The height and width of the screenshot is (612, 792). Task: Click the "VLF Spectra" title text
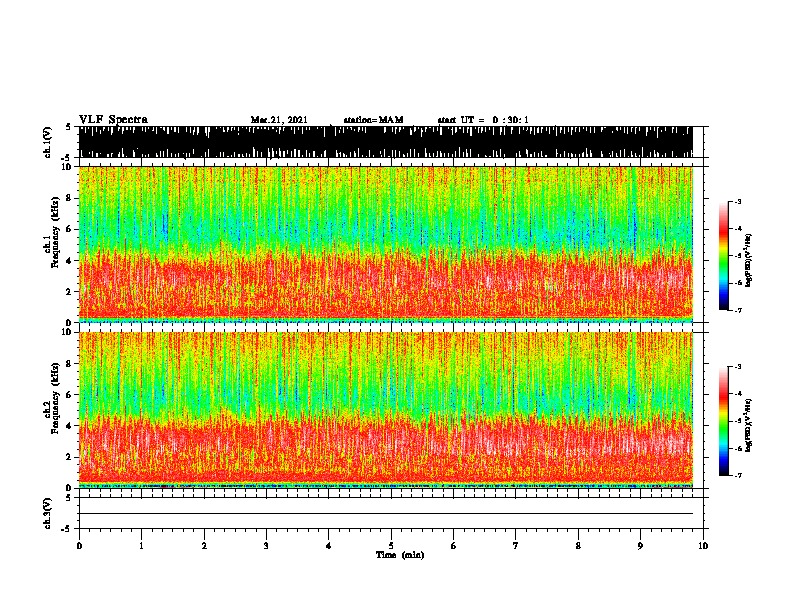coord(113,120)
